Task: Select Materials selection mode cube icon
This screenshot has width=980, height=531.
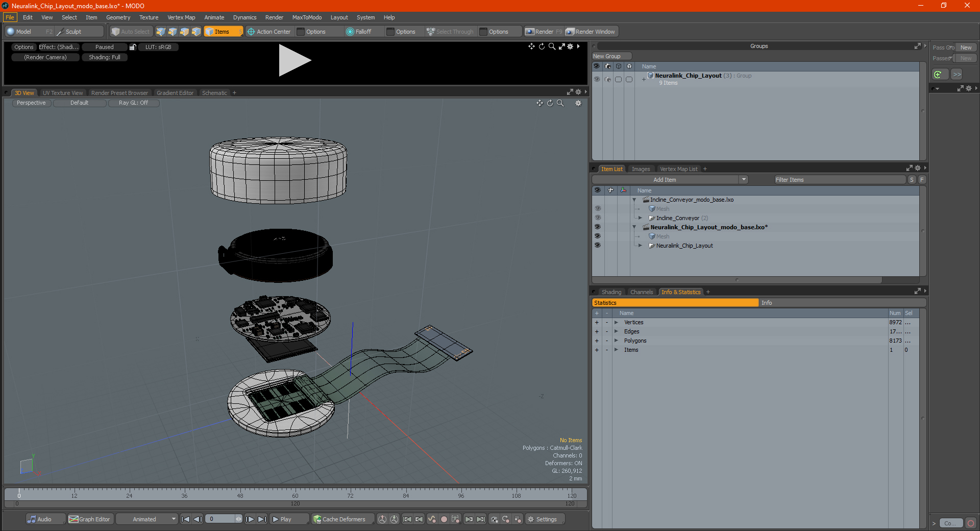Action: [x=196, y=32]
